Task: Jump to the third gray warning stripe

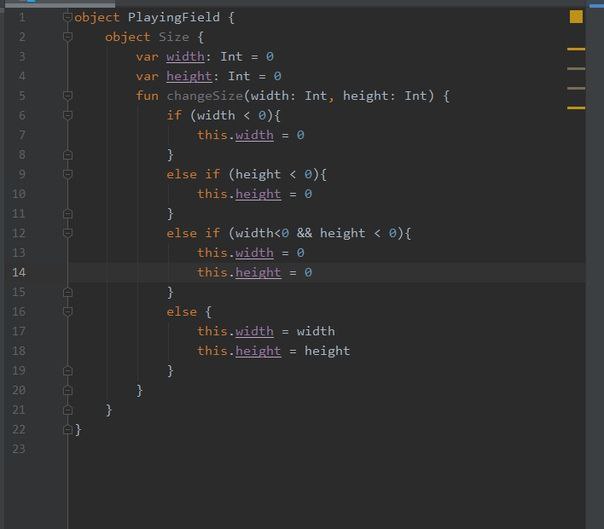Action: (576, 88)
